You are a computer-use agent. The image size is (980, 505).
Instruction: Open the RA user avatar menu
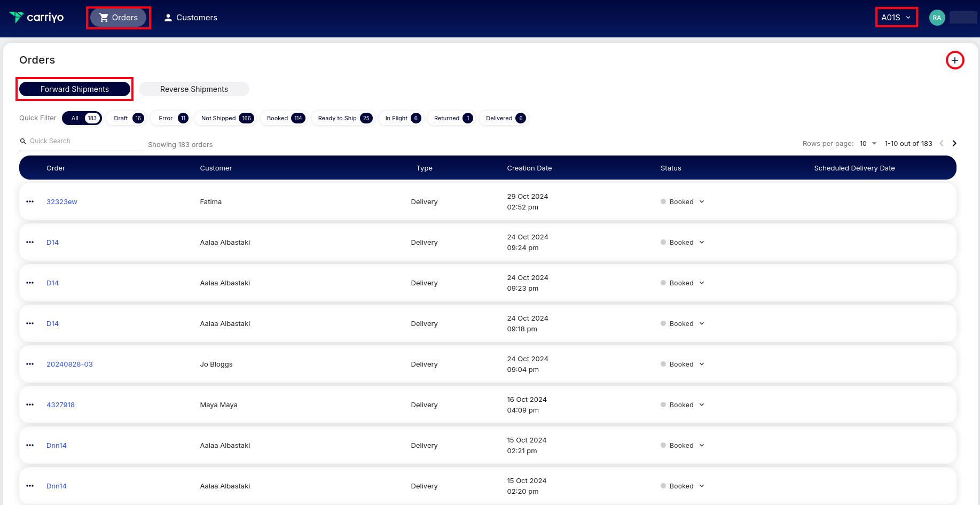[x=937, y=18]
